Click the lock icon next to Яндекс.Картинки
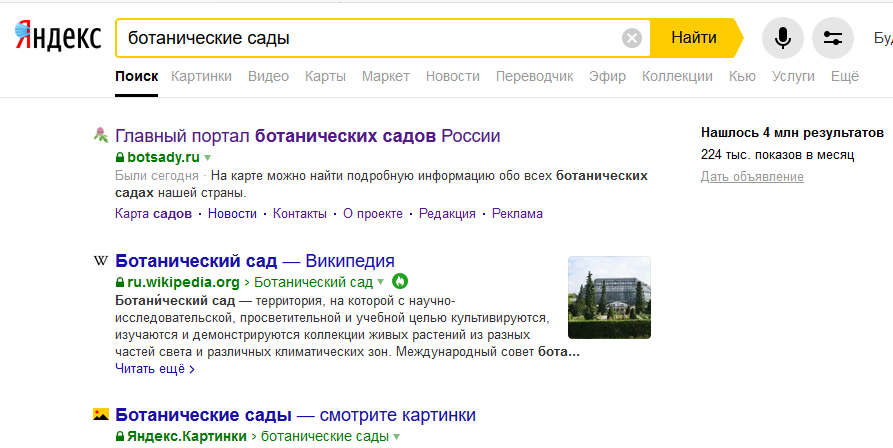893x448 pixels. coord(120,437)
